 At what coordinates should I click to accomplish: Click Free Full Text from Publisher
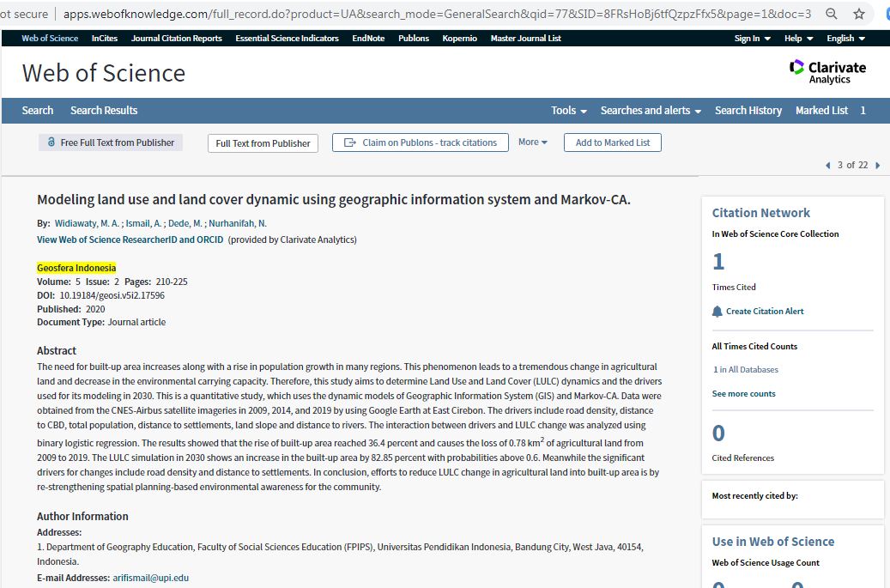point(111,142)
